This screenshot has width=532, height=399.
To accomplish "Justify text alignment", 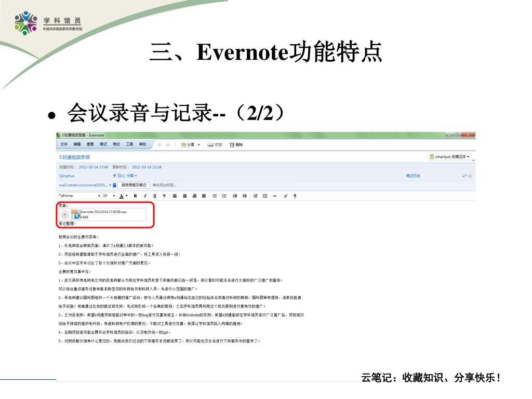I will (204, 196).
